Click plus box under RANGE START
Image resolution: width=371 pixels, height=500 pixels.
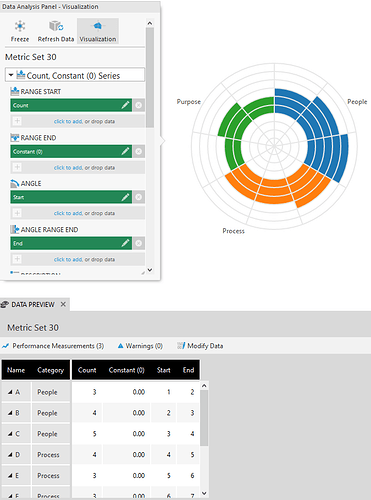(17, 121)
